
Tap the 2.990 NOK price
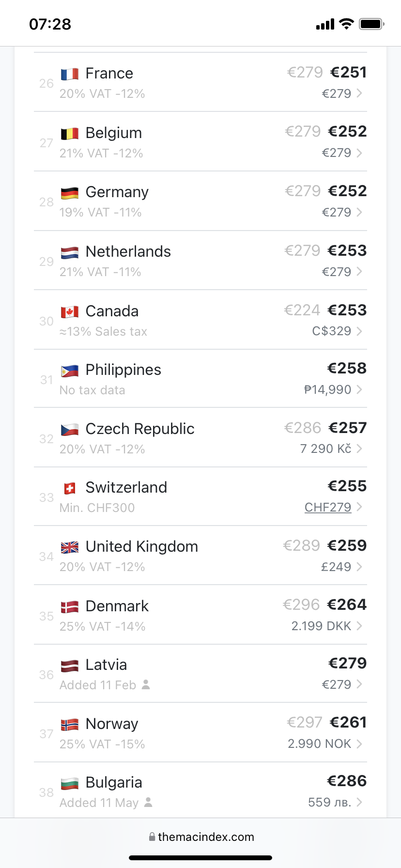[x=319, y=744]
